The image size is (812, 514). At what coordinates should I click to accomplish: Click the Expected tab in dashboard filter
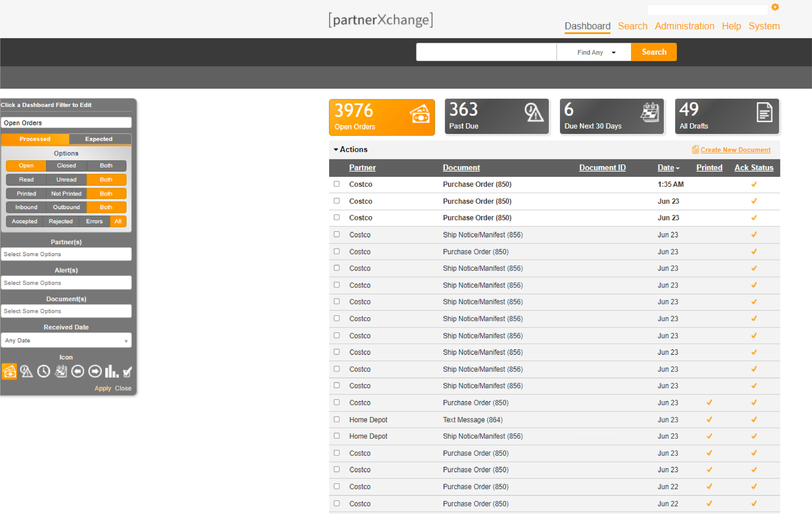[98, 139]
